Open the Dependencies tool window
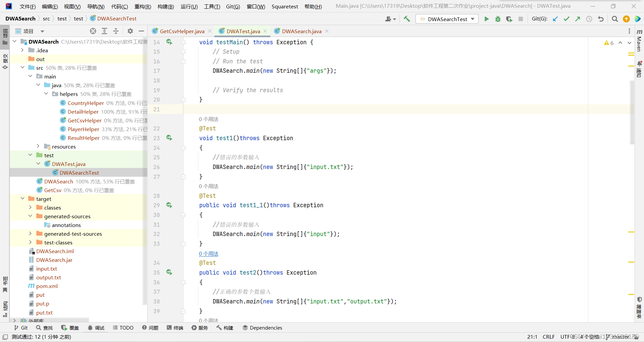The width and height of the screenshot is (644, 342). (262, 328)
